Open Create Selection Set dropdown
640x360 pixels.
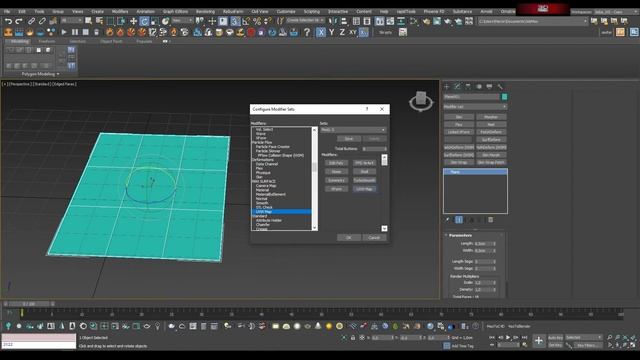tap(306, 20)
